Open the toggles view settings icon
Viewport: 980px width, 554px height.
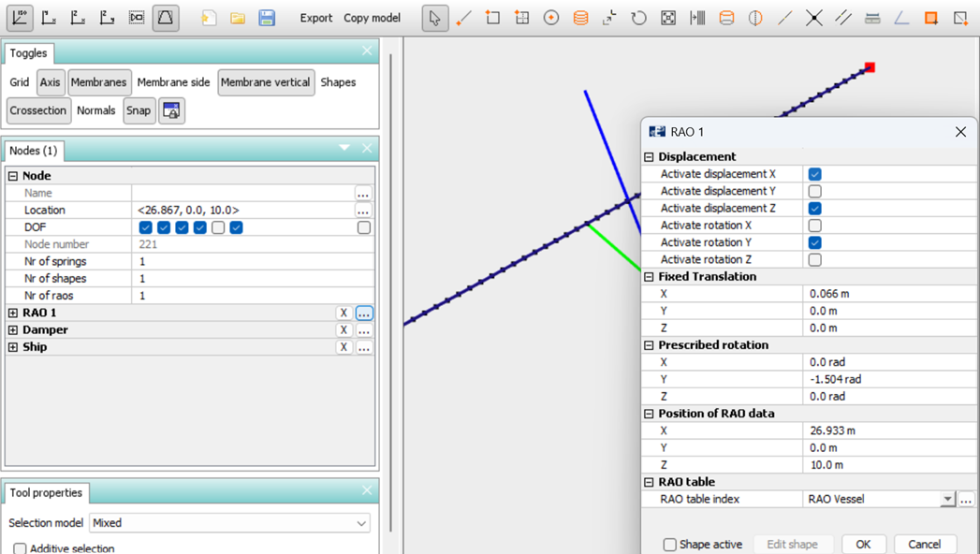171,110
